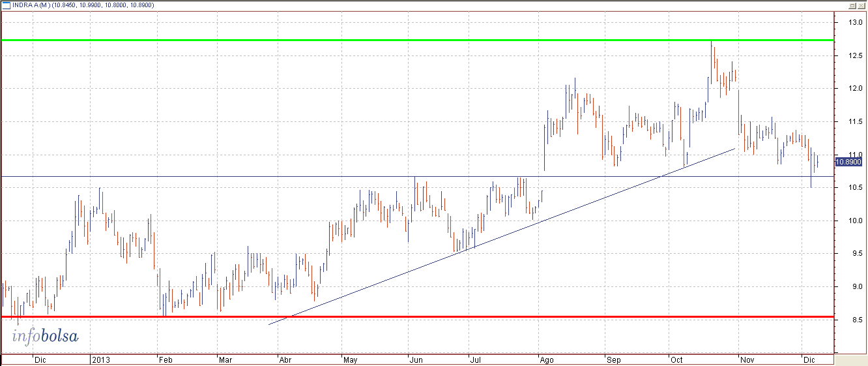Select the red support line at 8.5
This screenshot has width=868, height=366.
coord(418,316)
